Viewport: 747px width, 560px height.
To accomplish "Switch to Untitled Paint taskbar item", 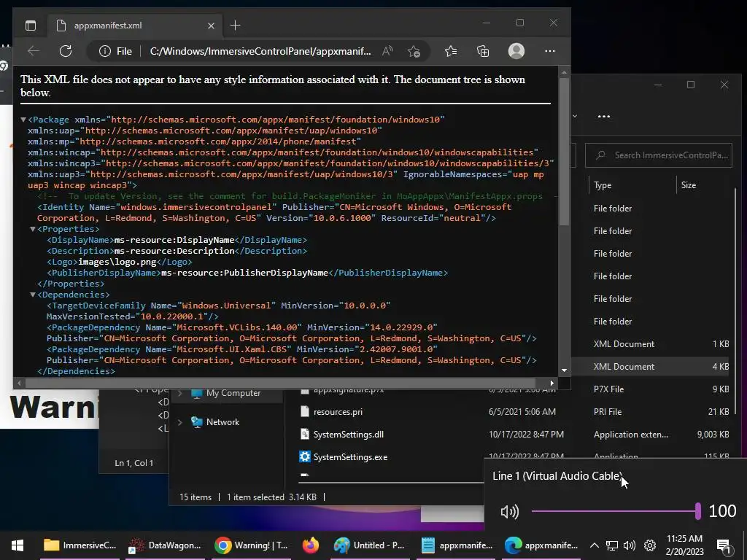I will 370,545.
